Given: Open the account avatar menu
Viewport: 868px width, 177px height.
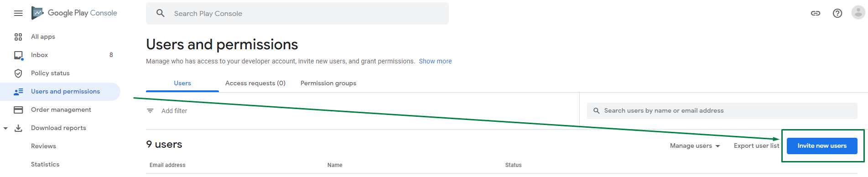Looking at the screenshot, I should 858,13.
